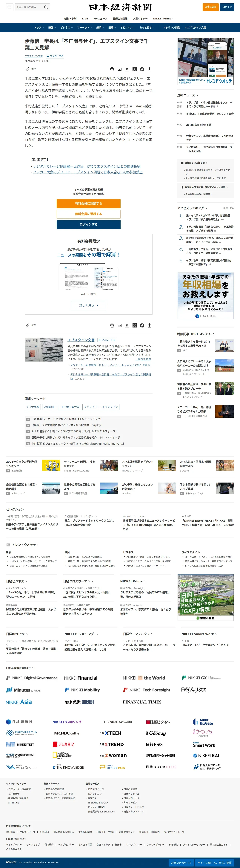This screenshot has width=240, height=868.
Task: Open the Myニュース menu item
Action: point(100,19)
